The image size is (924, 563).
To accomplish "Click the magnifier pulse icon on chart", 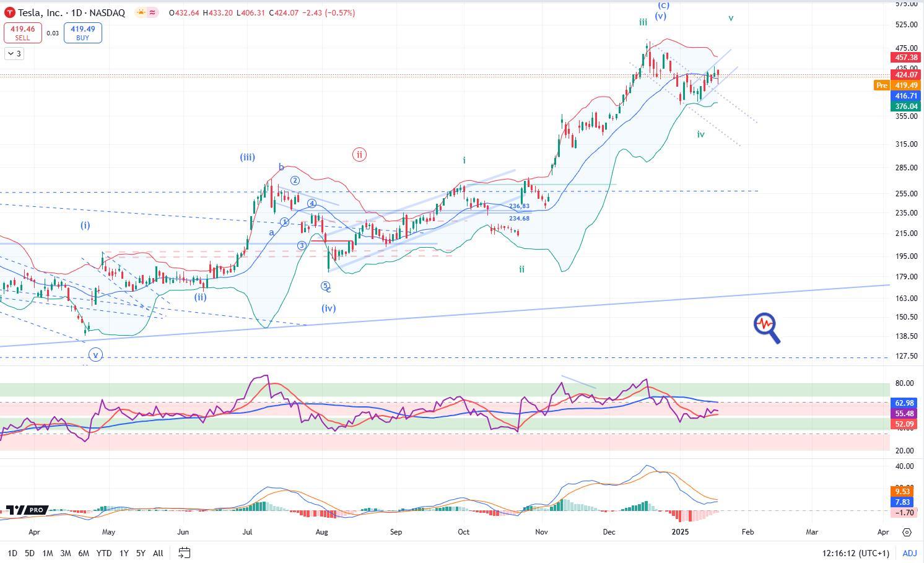I will click(767, 328).
